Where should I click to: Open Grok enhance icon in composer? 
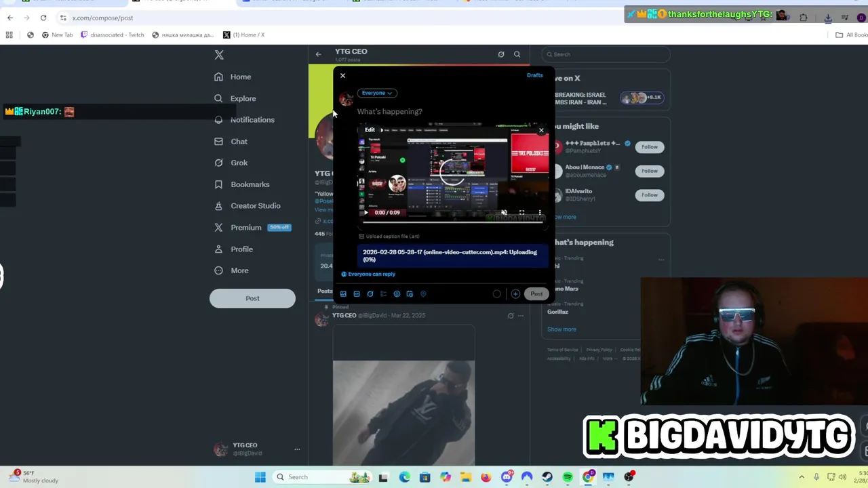pos(370,294)
